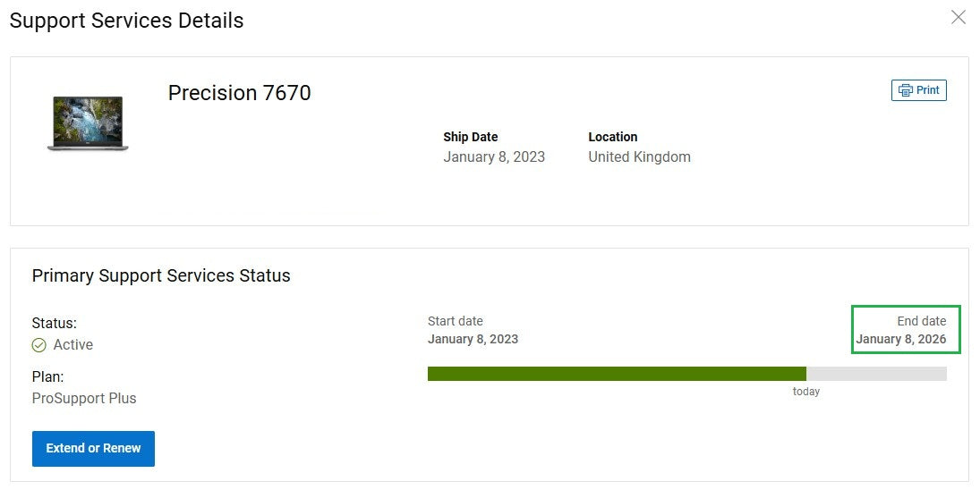This screenshot has width=980, height=490.
Task: Close the Support Services Details dialog
Action: [958, 17]
